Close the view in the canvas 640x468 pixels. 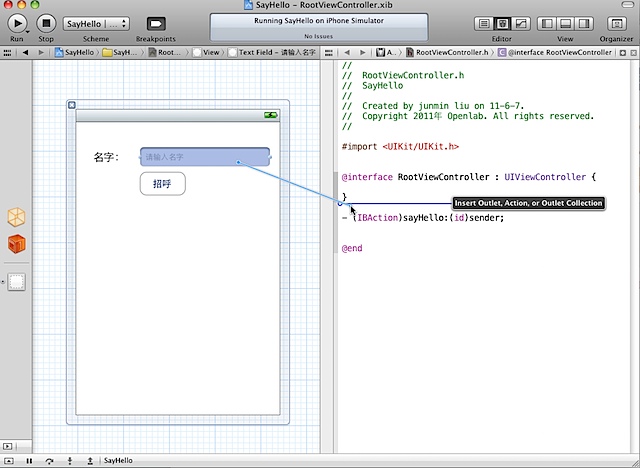[x=72, y=105]
